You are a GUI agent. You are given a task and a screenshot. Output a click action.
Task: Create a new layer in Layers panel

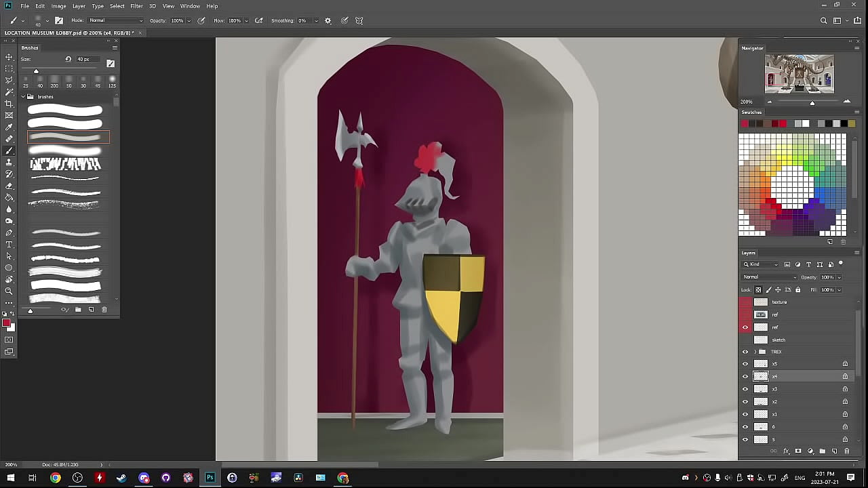[835, 451]
